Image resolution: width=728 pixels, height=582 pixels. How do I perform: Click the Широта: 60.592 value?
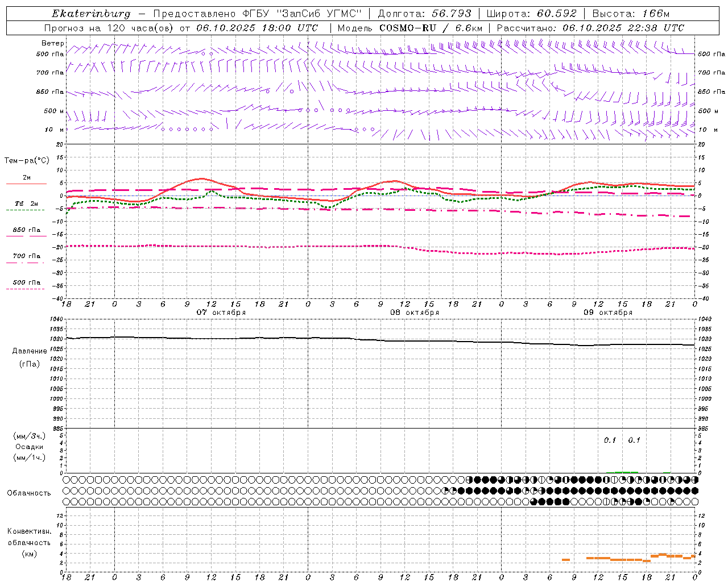531,14
